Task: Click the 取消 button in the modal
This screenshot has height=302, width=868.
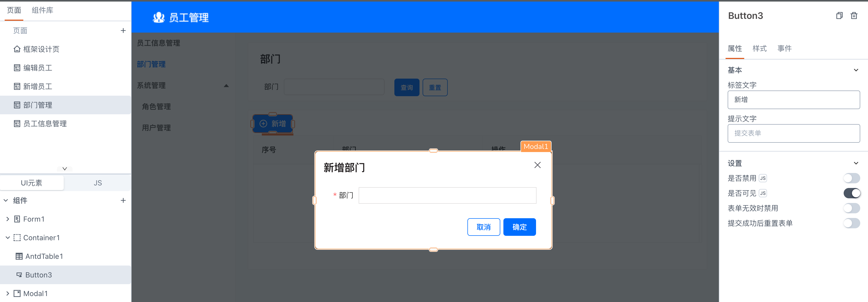Action: pyautogui.click(x=483, y=227)
